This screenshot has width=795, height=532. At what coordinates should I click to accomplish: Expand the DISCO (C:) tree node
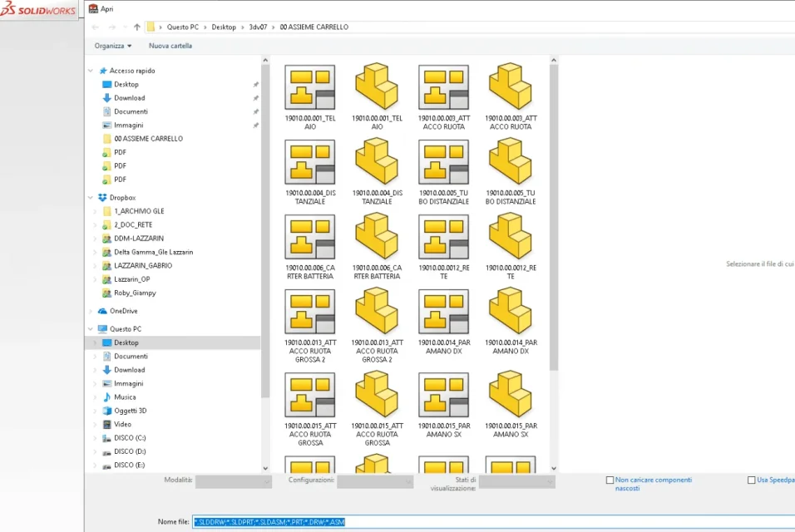[x=95, y=438]
